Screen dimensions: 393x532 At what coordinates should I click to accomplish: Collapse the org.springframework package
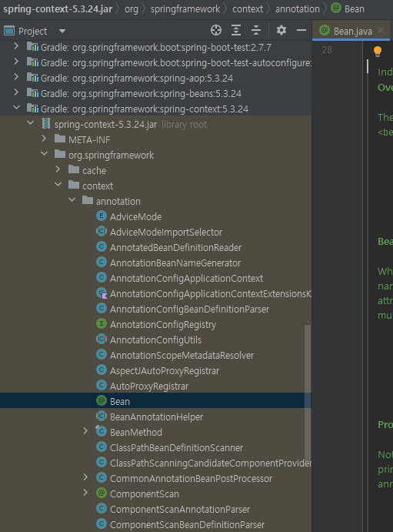44,154
